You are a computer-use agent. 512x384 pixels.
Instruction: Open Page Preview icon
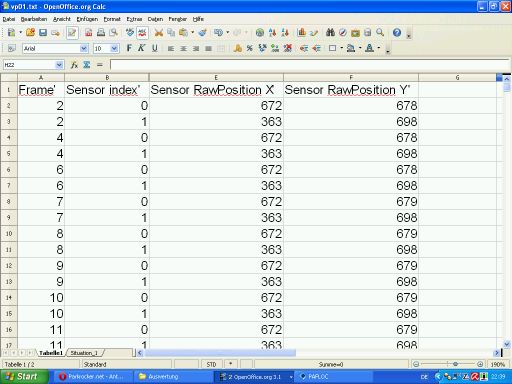113,32
